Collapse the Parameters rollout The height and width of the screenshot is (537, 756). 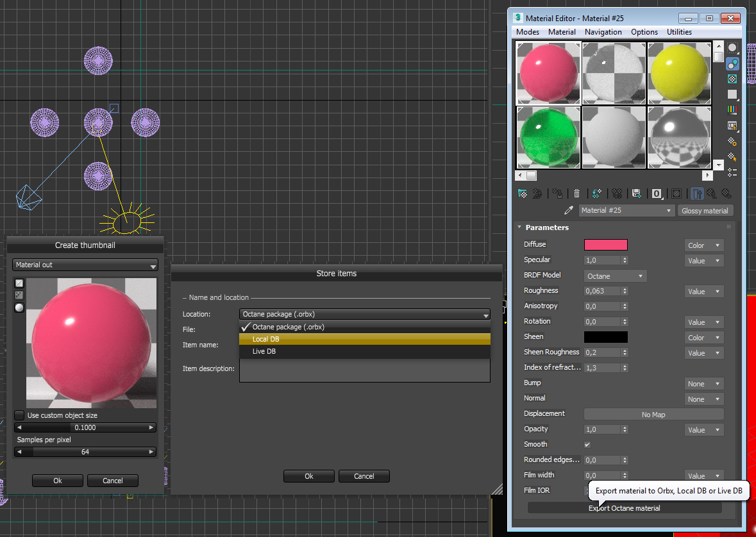[x=547, y=227]
